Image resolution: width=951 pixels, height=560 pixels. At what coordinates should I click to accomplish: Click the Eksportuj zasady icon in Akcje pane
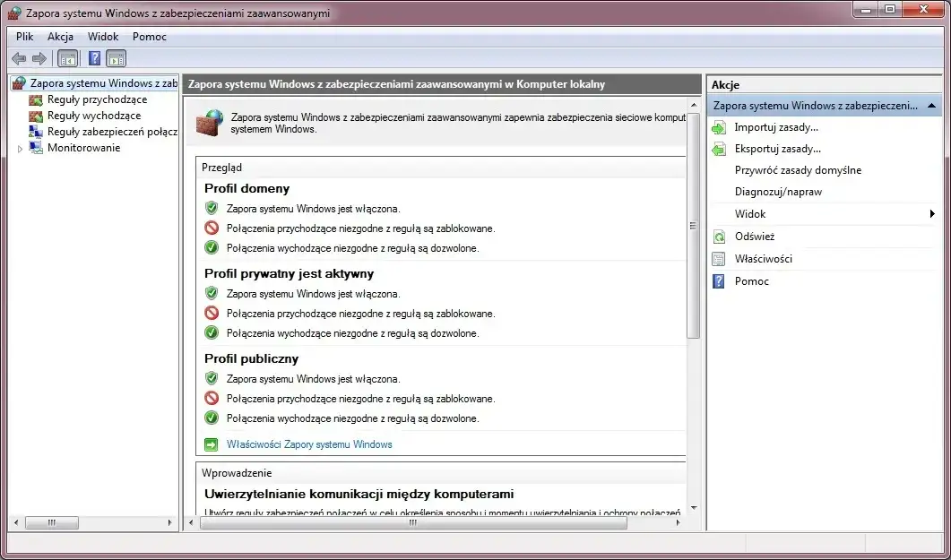719,148
